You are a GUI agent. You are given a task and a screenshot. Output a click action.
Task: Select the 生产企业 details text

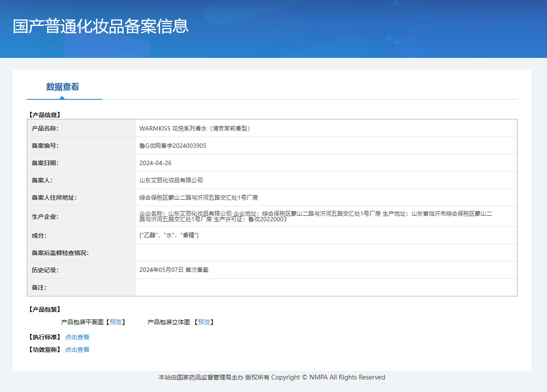click(x=316, y=216)
